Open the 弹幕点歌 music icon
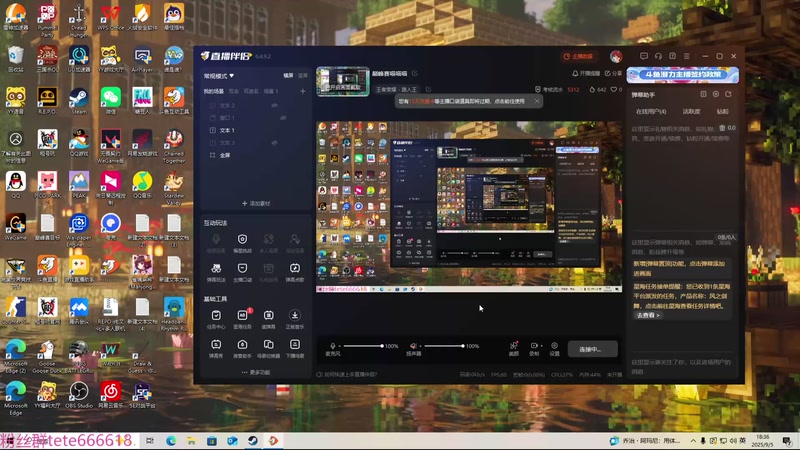 pyautogui.click(x=295, y=268)
